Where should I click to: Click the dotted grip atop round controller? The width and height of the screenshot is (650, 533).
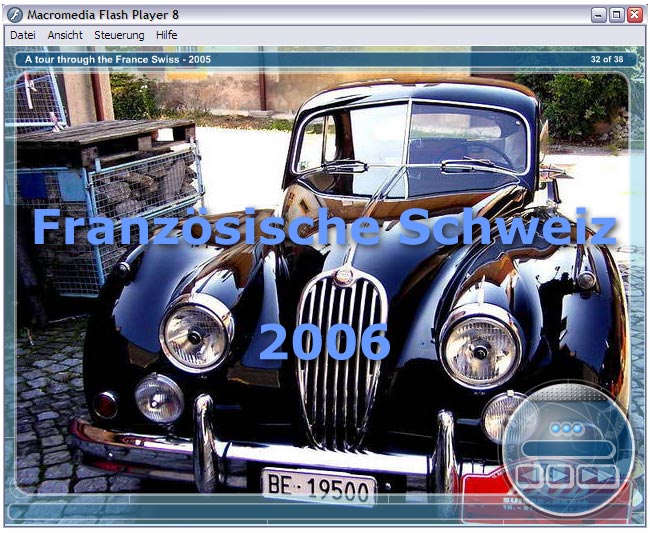click(567, 393)
